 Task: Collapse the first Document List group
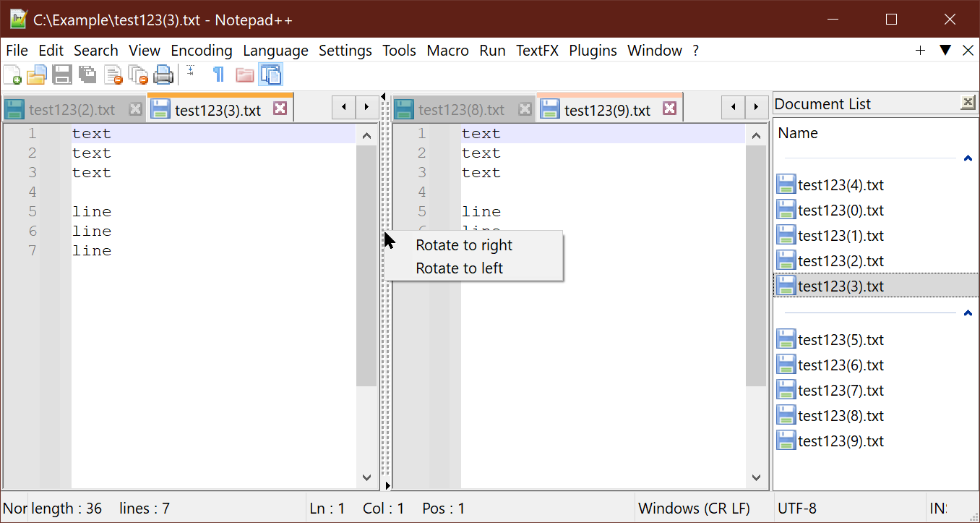point(968,158)
